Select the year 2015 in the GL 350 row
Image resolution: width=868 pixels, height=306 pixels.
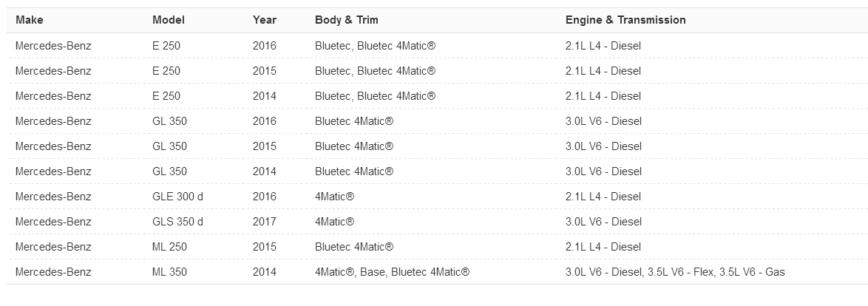click(x=264, y=146)
